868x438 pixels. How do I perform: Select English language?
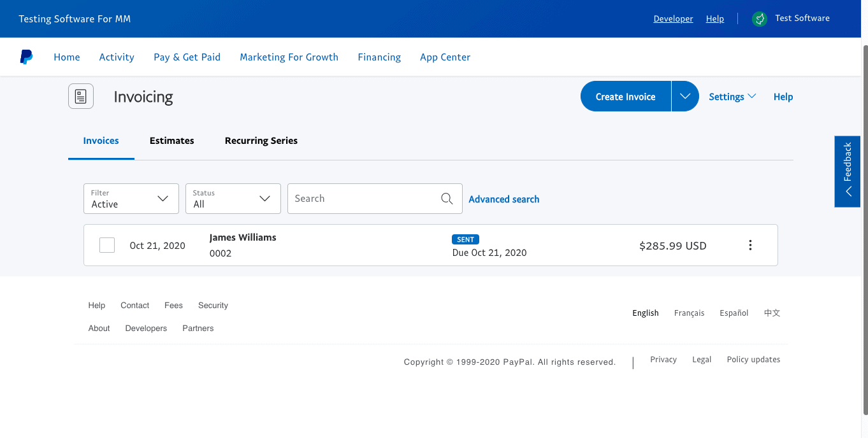[646, 313]
